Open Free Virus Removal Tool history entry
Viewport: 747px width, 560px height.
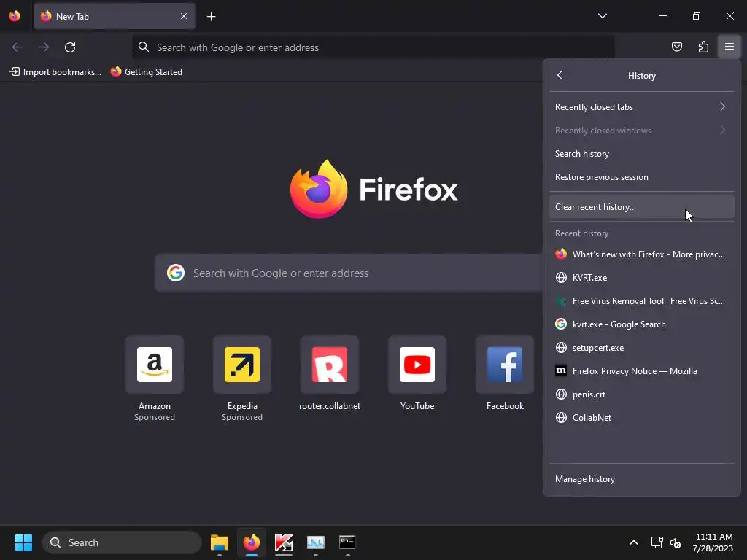(x=641, y=301)
